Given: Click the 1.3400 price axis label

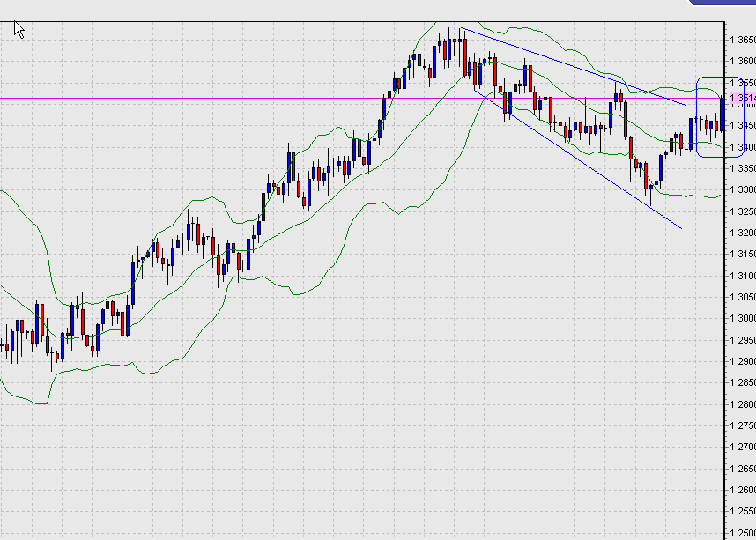Looking at the screenshot, I should pos(743,146).
